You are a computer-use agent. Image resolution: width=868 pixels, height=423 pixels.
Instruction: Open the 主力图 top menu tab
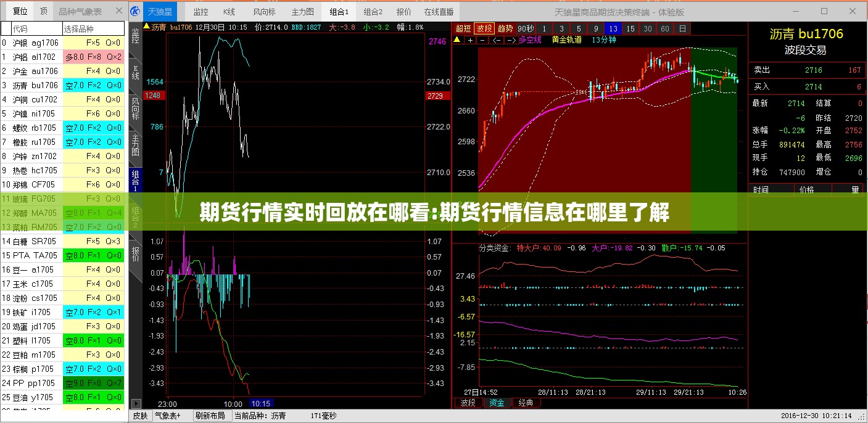pyautogui.click(x=303, y=12)
